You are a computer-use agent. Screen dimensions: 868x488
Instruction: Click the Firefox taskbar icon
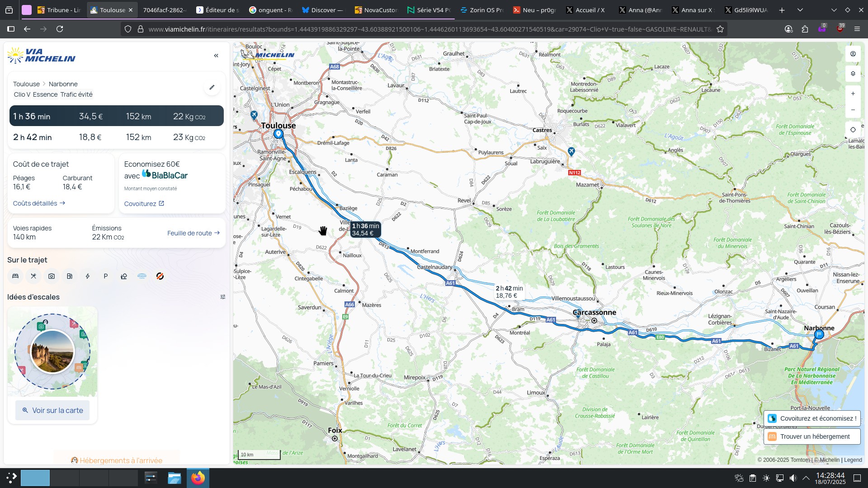pyautogui.click(x=198, y=478)
